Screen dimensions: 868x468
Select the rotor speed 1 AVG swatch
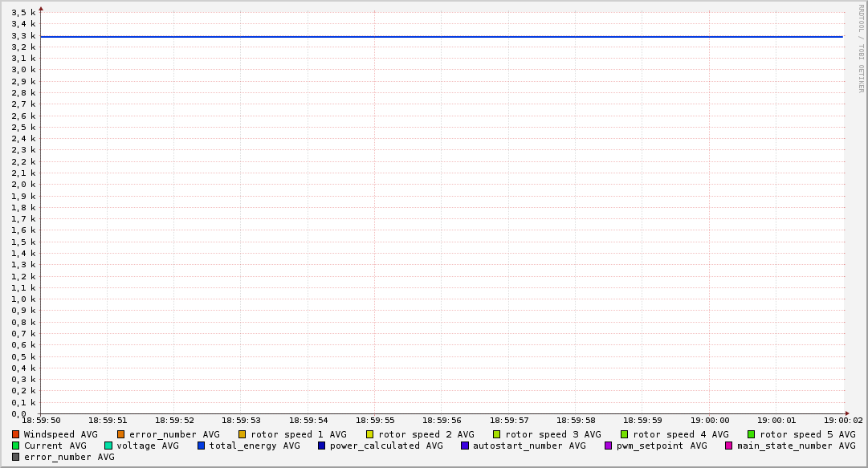pos(242,434)
